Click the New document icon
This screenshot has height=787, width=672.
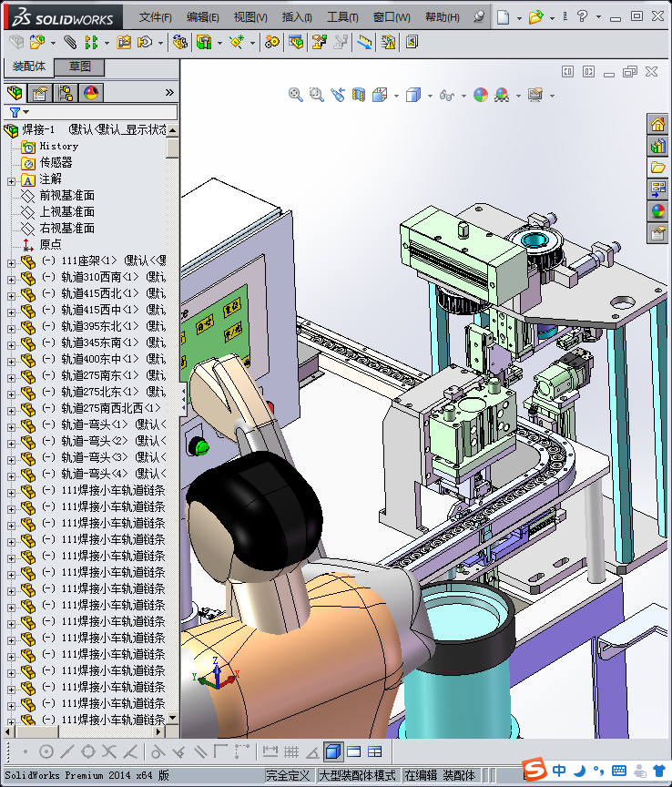click(503, 17)
